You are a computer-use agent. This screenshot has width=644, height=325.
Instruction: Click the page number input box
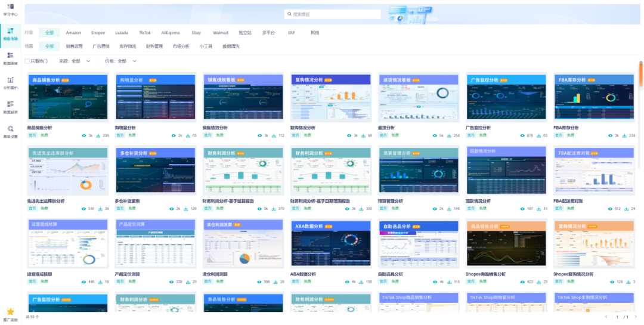pyautogui.click(x=618, y=317)
